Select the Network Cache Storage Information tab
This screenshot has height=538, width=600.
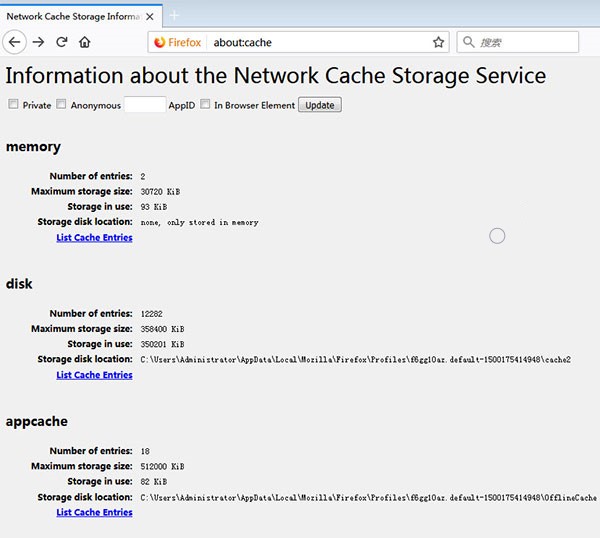72,16
